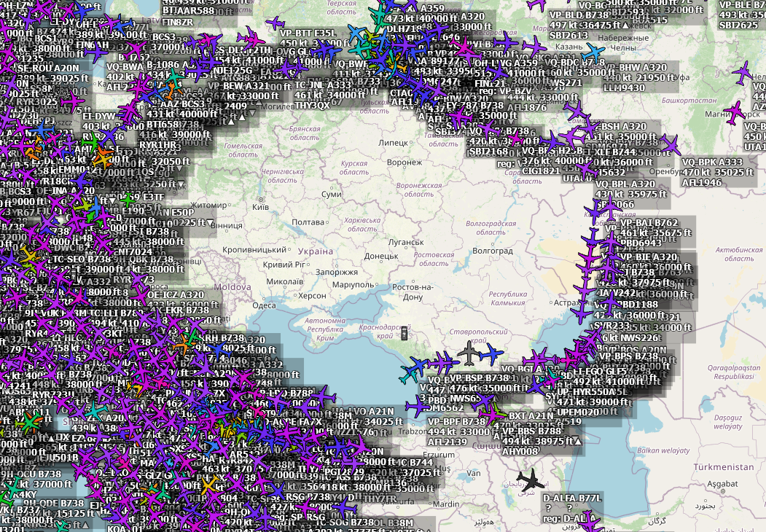
Task: Select the small gray question-mark marker in Krasnodar Krai
Action: click(404, 334)
